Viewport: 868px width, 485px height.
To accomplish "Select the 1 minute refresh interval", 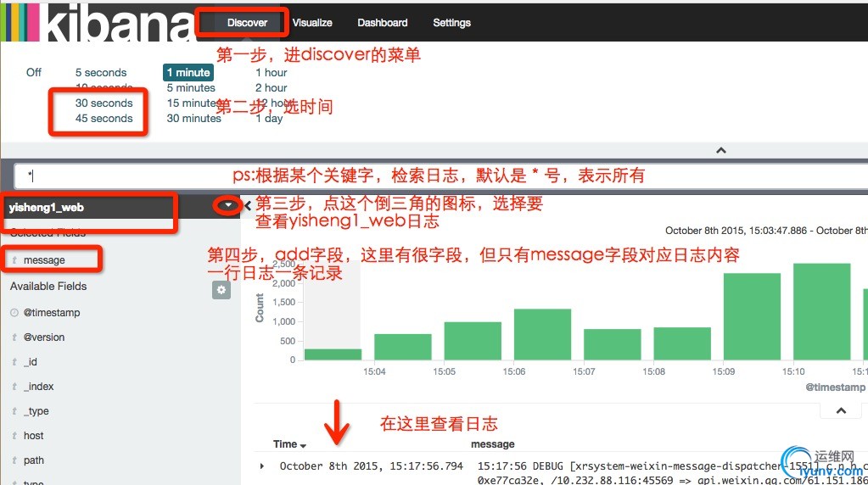I will (188, 72).
